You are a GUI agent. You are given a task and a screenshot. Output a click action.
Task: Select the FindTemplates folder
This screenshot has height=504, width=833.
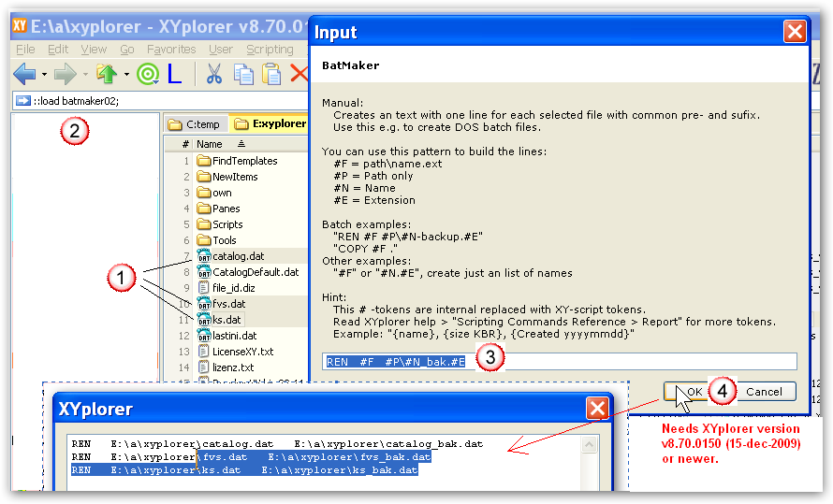click(237, 161)
